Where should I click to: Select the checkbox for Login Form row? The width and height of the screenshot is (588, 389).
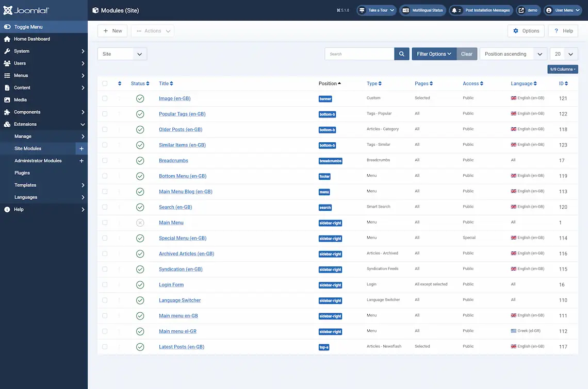tap(105, 284)
